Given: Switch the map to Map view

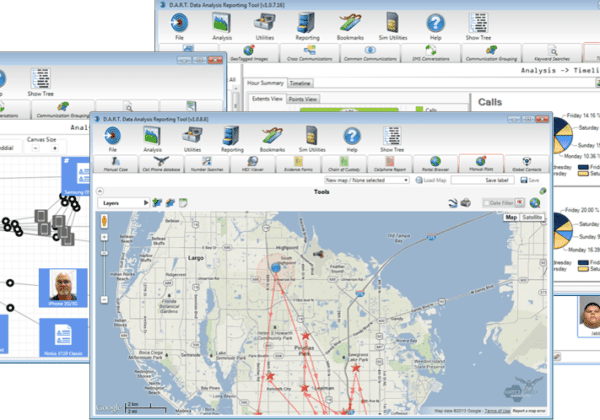Looking at the screenshot, I should [x=511, y=217].
